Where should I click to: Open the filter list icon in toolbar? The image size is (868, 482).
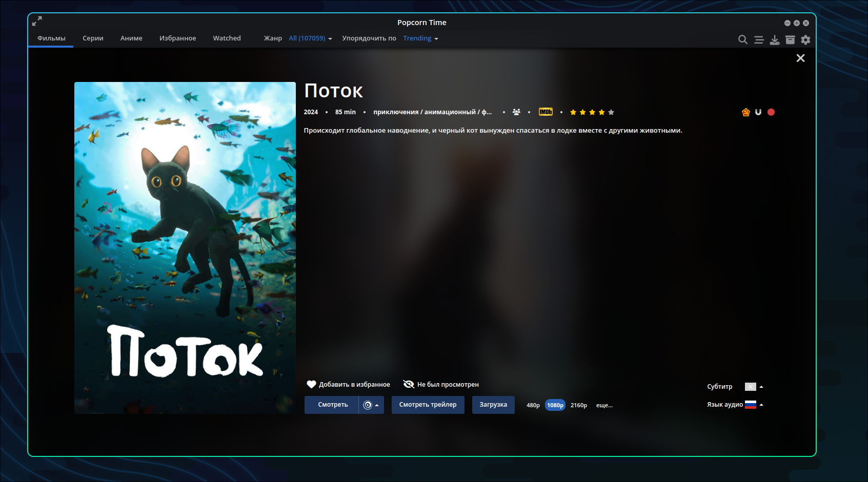759,39
